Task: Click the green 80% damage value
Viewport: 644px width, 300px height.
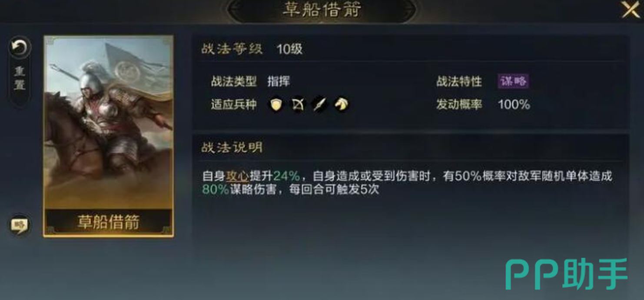Action: point(216,190)
